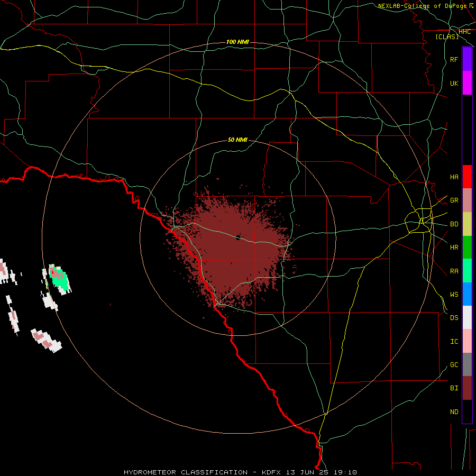
Task: Click the black radar site dot at center
Action: [x=238, y=237]
